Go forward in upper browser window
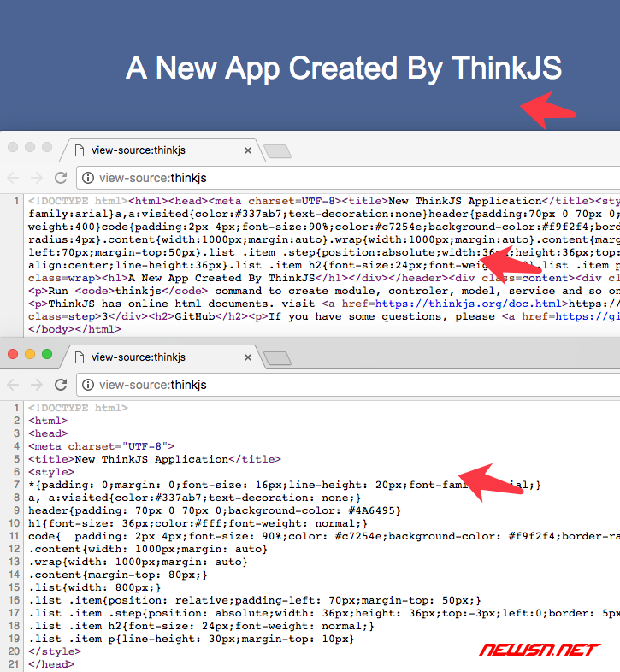The height and width of the screenshot is (672, 620). pos(37,178)
